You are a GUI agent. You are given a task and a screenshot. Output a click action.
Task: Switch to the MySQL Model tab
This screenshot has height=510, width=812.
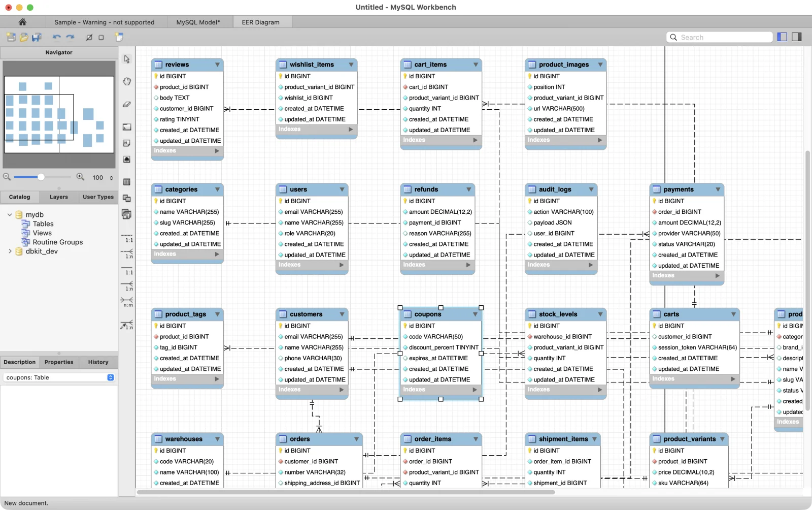pos(198,22)
